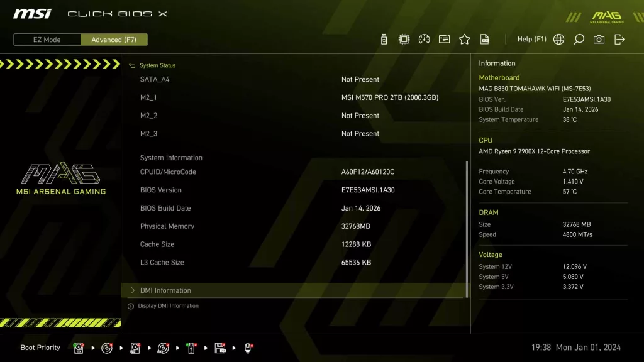The width and height of the screenshot is (644, 362).
Task: Click the MSI logo in the header
Action: (31, 13)
